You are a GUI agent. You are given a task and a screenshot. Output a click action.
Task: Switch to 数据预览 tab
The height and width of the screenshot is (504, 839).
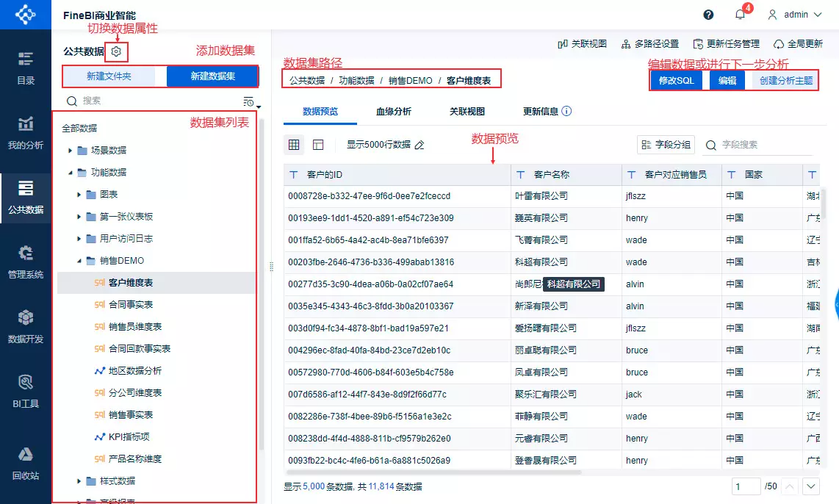[x=320, y=111]
